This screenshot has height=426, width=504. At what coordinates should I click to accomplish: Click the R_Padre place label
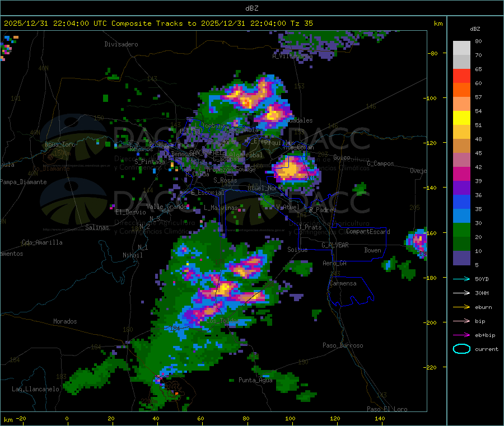pyautogui.click(x=321, y=210)
